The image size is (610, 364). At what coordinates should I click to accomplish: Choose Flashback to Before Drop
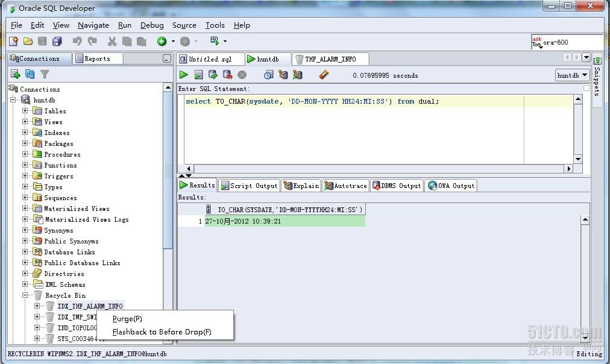pos(165,331)
